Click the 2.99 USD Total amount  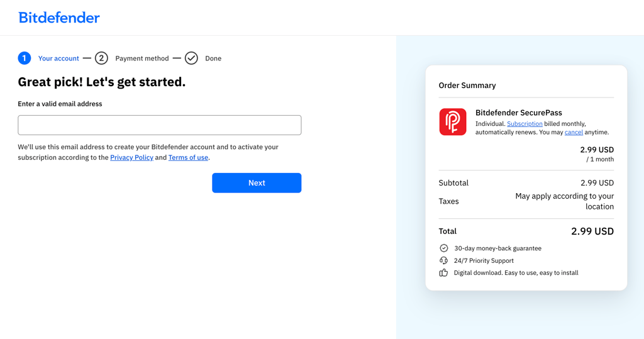tap(592, 231)
